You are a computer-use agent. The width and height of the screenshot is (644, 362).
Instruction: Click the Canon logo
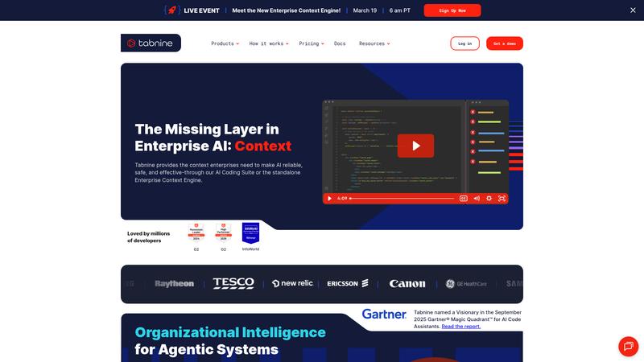coord(407,284)
